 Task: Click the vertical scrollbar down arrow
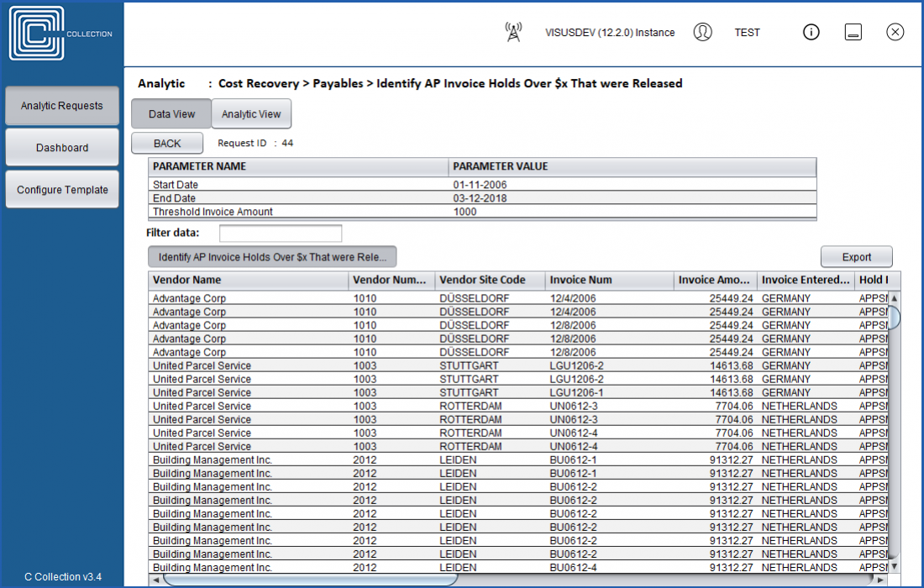894,566
